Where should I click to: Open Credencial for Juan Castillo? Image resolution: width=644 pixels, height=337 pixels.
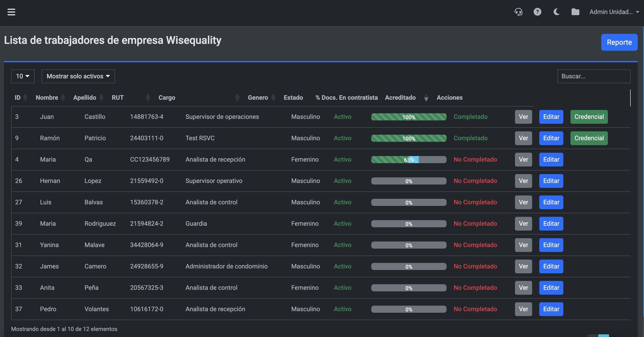[589, 117]
